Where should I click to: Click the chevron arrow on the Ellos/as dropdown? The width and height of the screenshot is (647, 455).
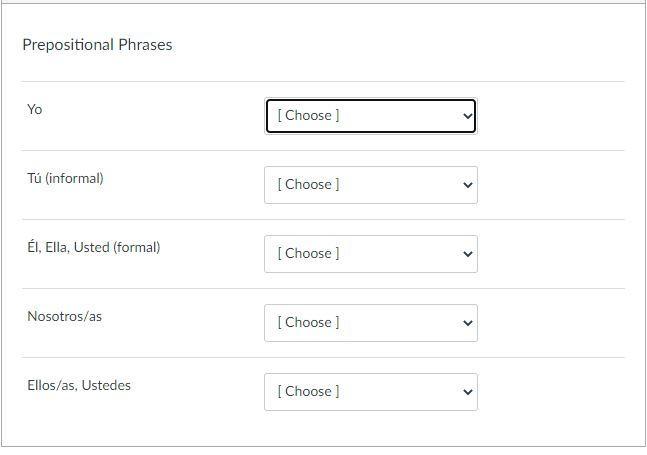click(x=467, y=392)
